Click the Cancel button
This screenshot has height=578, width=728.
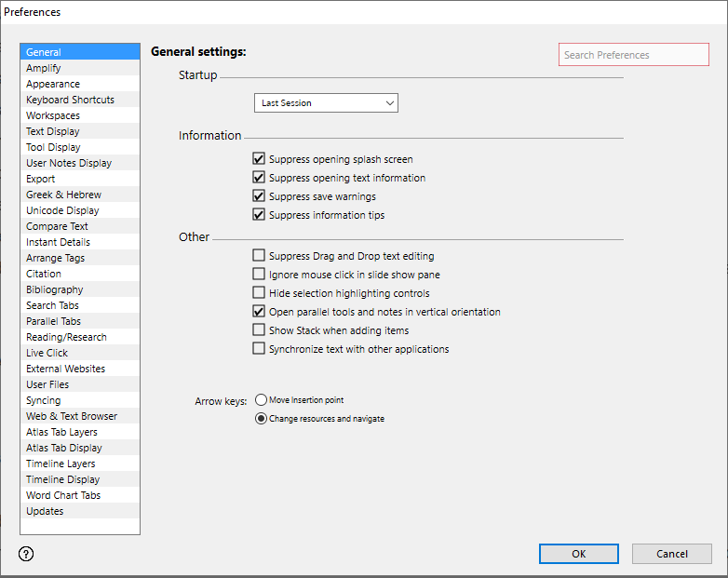pos(671,554)
